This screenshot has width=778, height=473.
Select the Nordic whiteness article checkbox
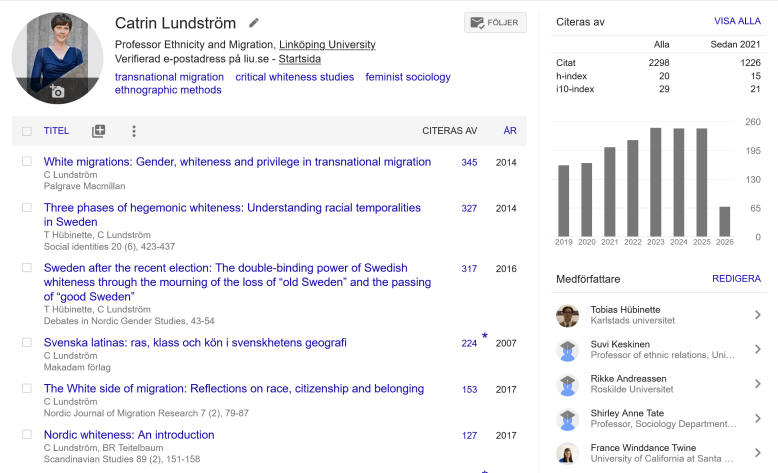(x=27, y=434)
